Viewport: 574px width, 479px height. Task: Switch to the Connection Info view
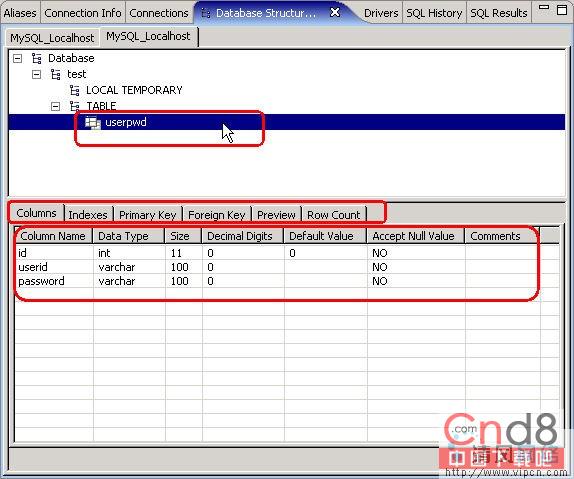coord(83,13)
